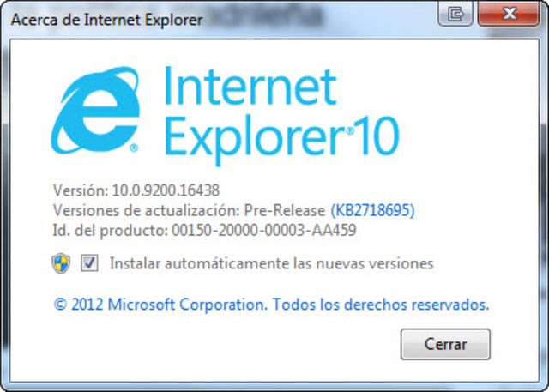The image size is (549, 392).
Task: Click the 'Acerca de Internet Explorer' title bar
Action: [106, 20]
